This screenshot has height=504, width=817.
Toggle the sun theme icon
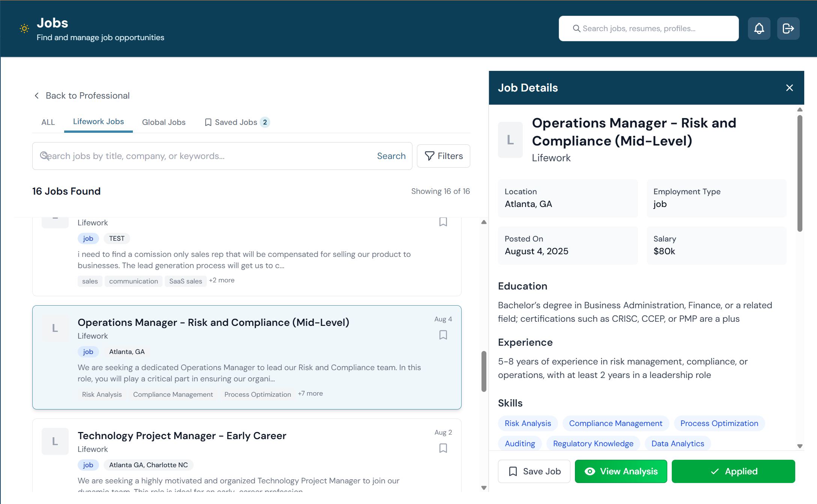click(x=24, y=28)
